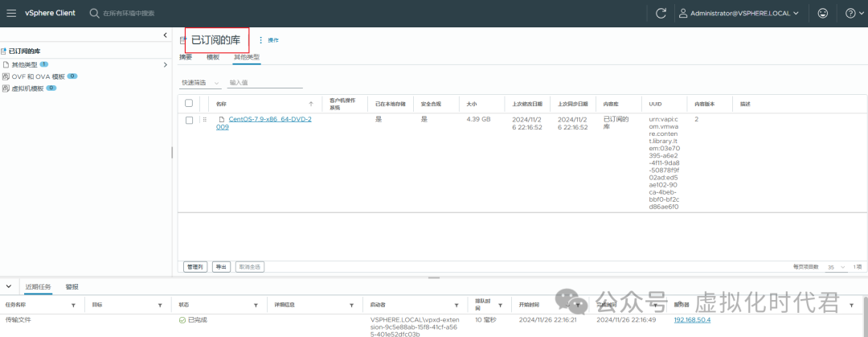Click the OVF 和 OVA 模板 icon
868x337 pixels.
coord(6,76)
